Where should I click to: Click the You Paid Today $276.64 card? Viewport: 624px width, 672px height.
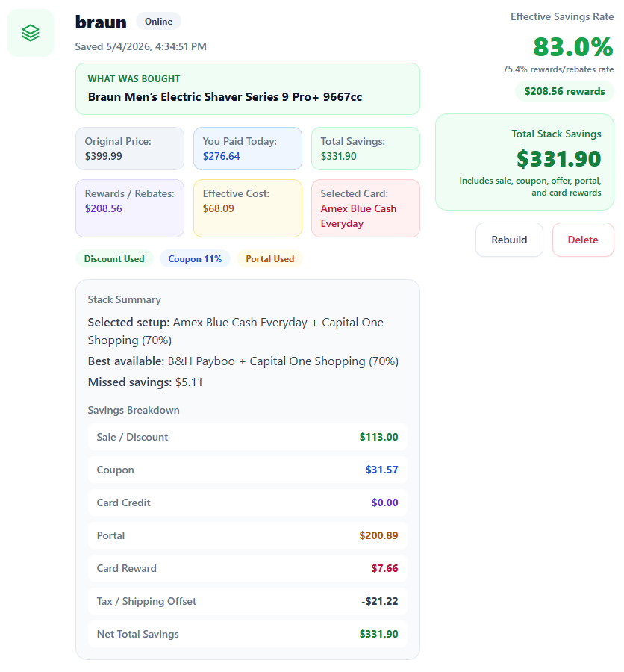coord(248,149)
